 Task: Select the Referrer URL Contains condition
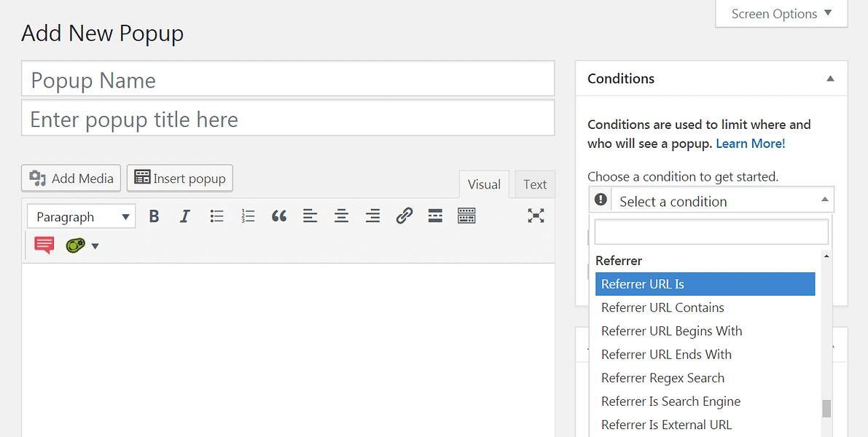pyautogui.click(x=662, y=307)
